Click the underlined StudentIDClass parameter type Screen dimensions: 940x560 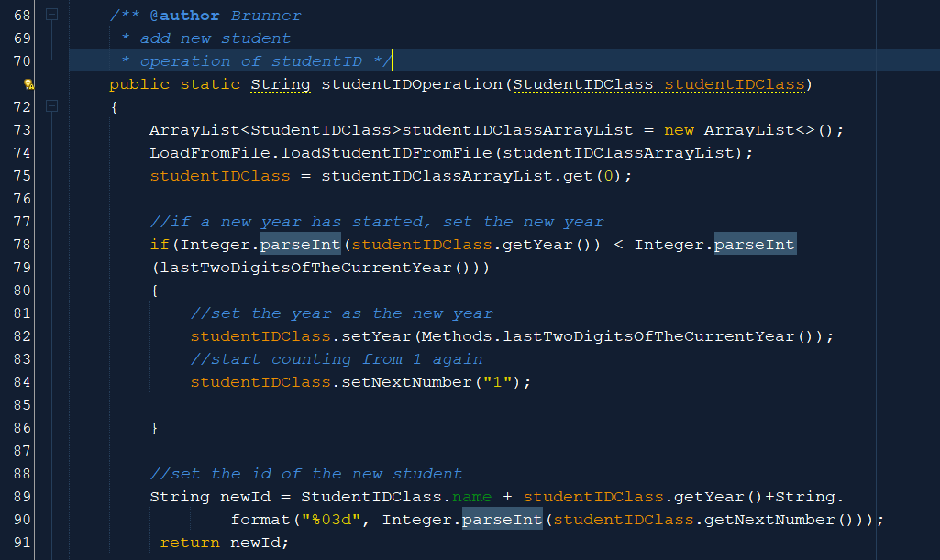point(582,84)
